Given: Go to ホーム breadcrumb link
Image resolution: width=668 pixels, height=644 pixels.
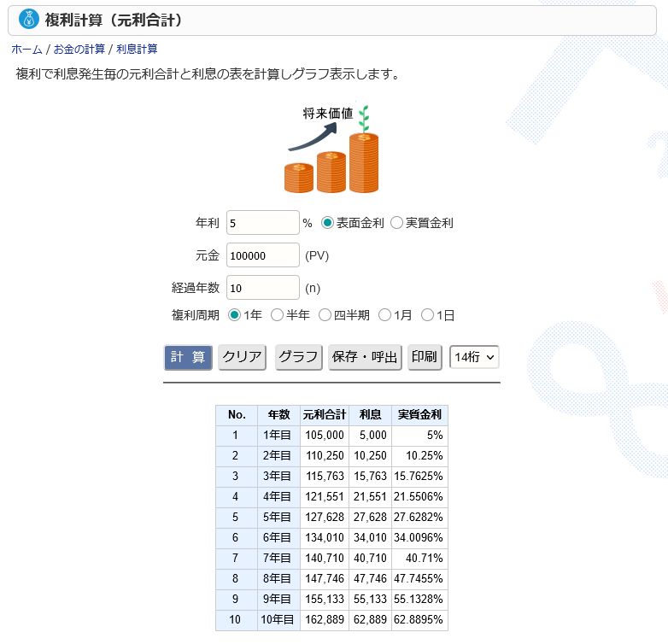Looking at the screenshot, I should tap(26, 50).
